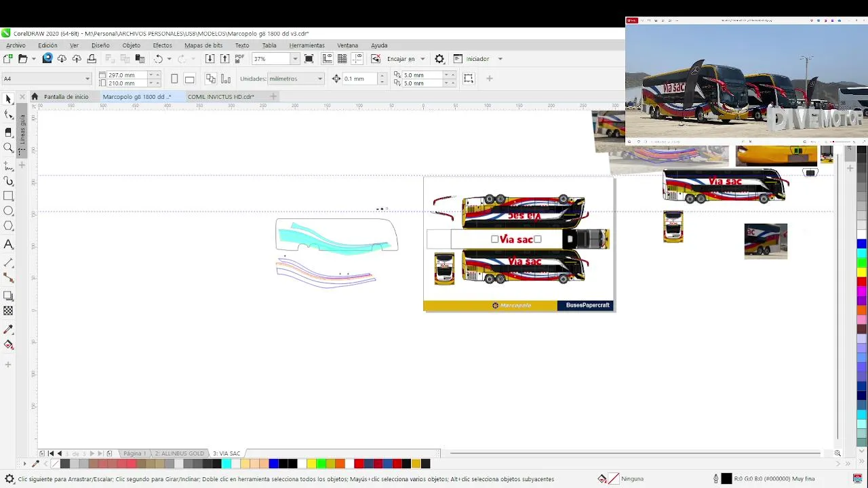
Task: Select the Shape edit tool
Action: 8,116
